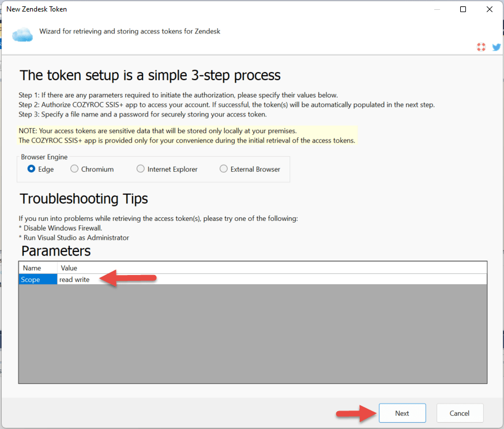Choose External Browser option
Viewport: 504px width, 429px height.
(x=250, y=169)
